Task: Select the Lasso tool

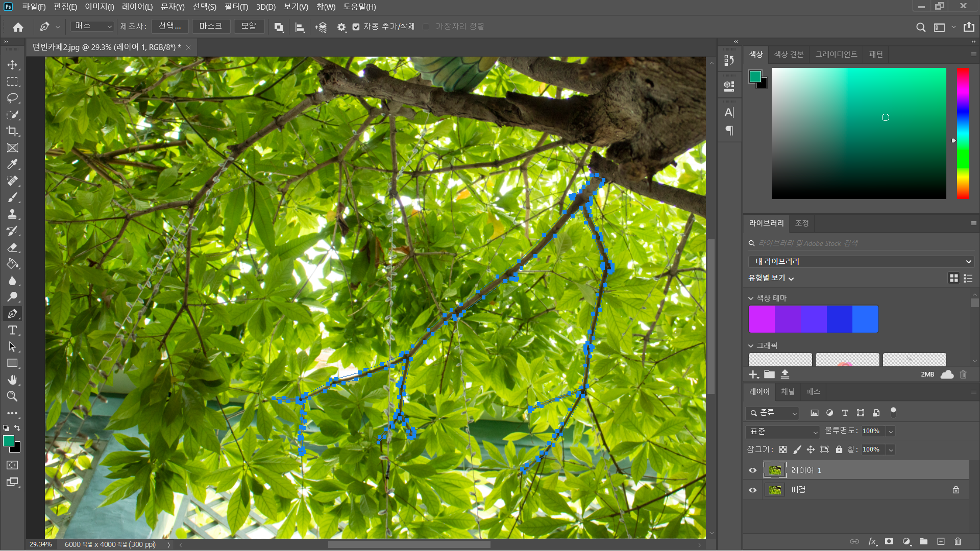Action: tap(12, 98)
